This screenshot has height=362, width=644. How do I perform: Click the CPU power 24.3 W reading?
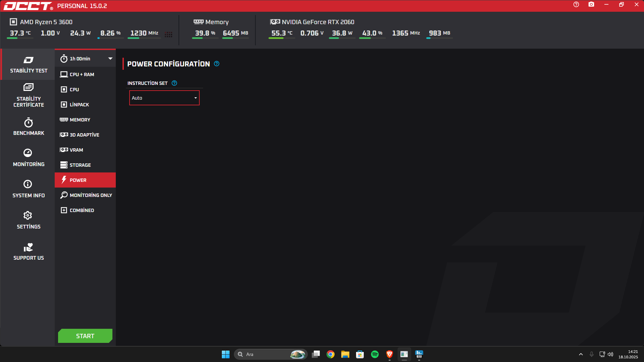pos(81,33)
